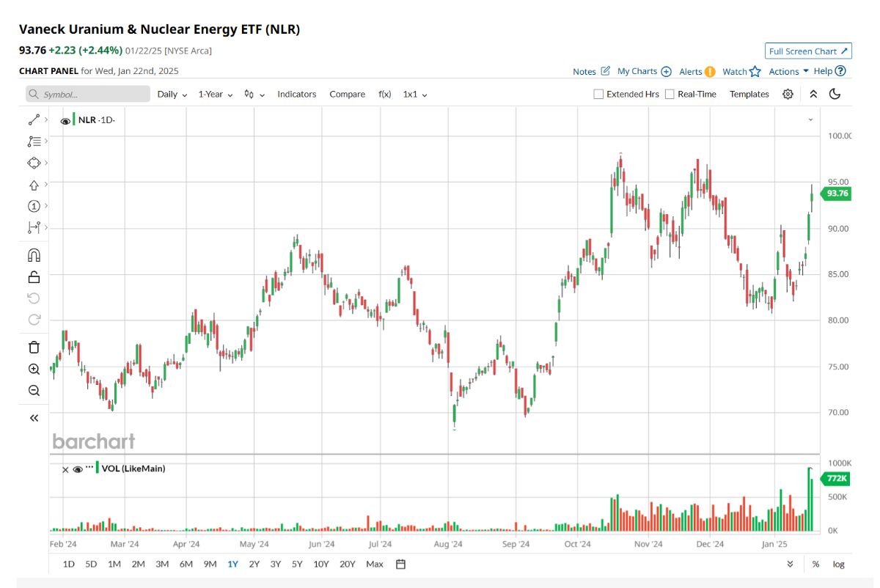This screenshot has width=880, height=588.
Task: Open the Daily frequency dropdown
Action: (172, 94)
